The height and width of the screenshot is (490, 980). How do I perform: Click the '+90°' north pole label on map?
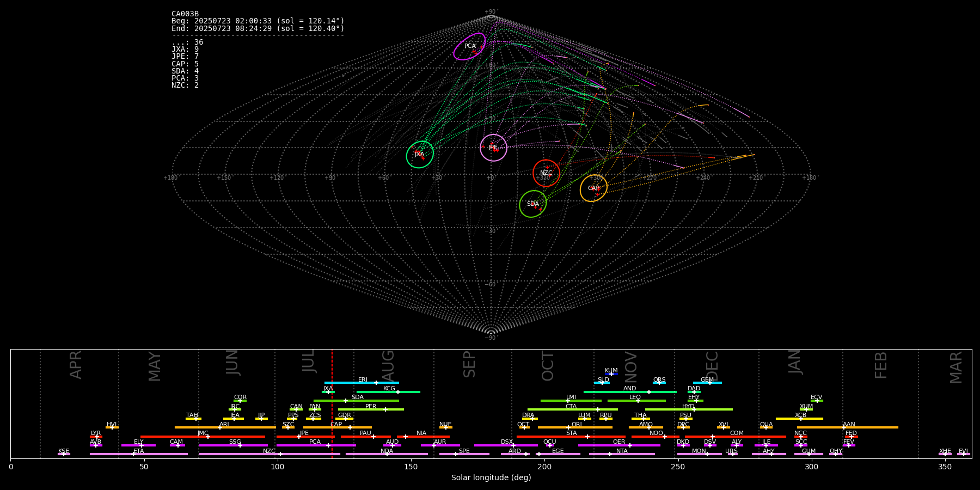491,12
